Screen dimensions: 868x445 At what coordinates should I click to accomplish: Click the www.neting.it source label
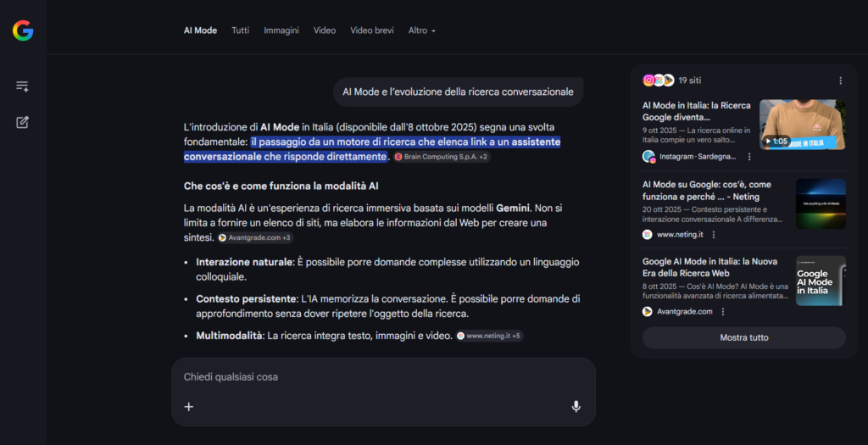click(x=680, y=235)
